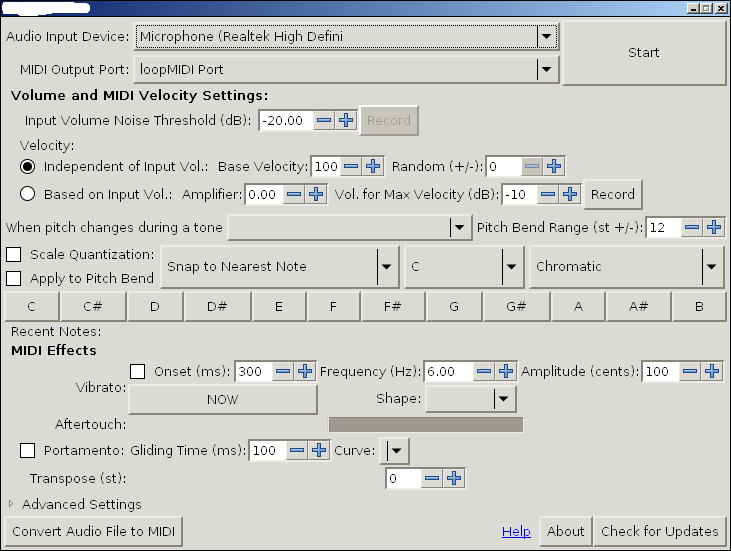Decrease Gliding Time with minus icon
The image size is (731, 551).
[297, 450]
